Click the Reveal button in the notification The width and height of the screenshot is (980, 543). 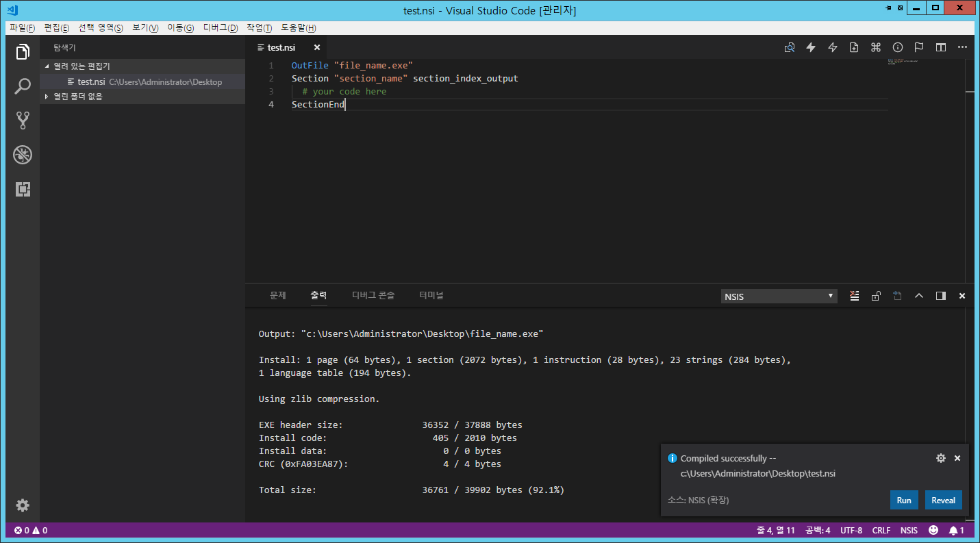tap(943, 500)
